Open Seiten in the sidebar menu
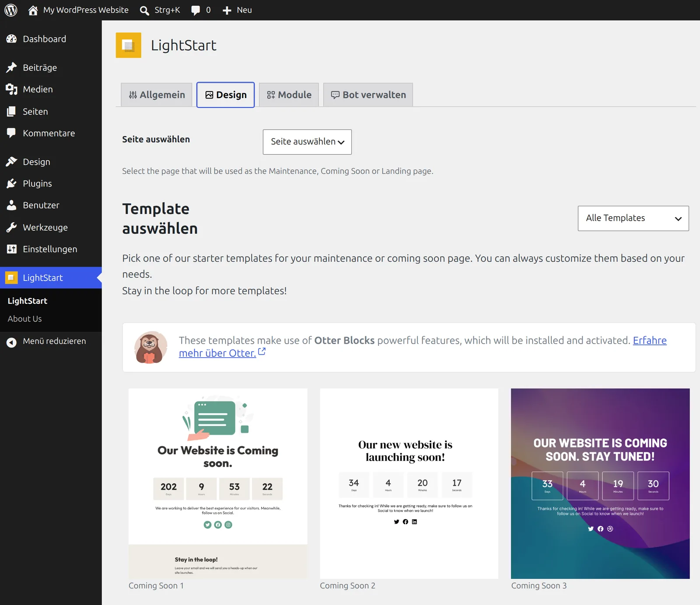The image size is (700, 605). [51, 112]
